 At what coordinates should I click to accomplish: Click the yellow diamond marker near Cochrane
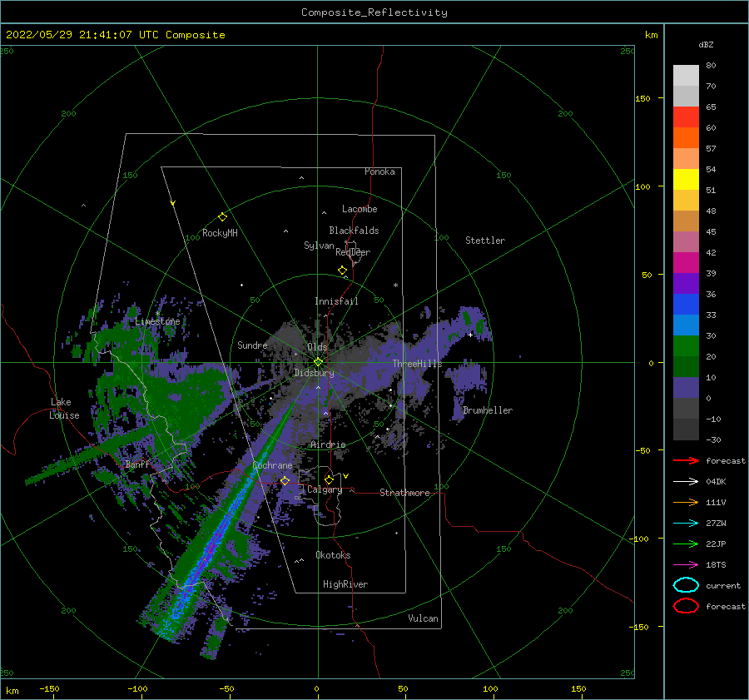[x=285, y=481]
